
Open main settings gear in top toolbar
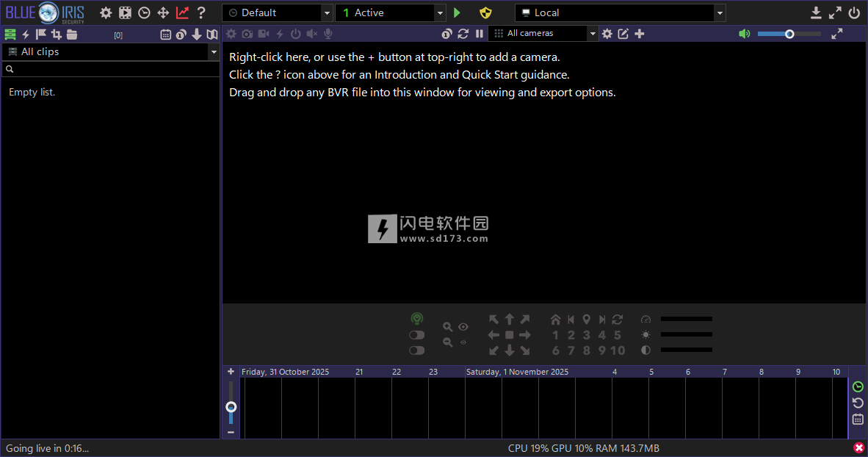(106, 12)
